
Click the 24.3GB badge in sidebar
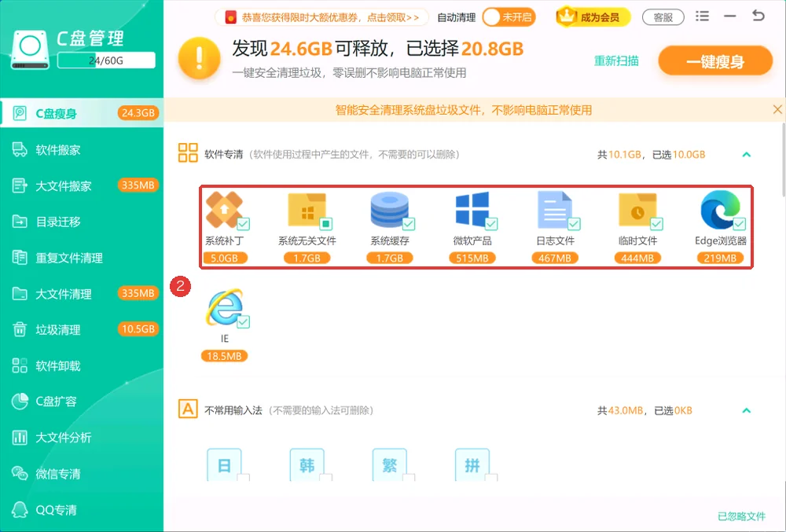tap(138, 112)
